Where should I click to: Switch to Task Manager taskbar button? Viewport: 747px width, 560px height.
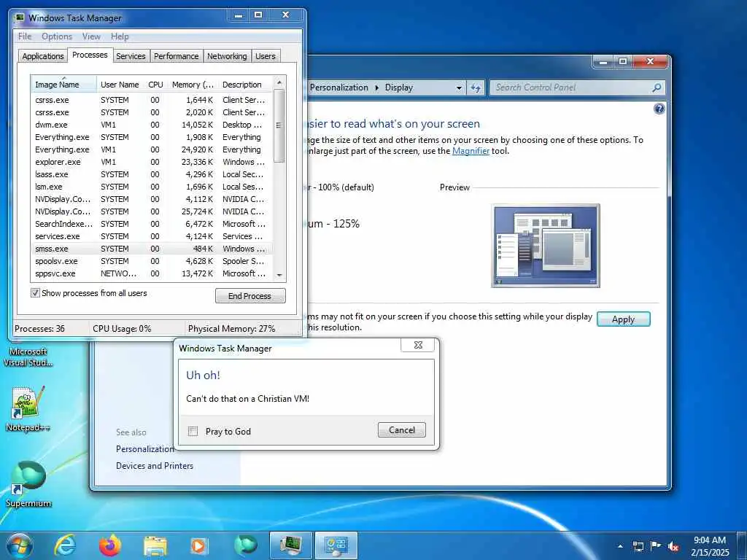pyautogui.click(x=290, y=545)
